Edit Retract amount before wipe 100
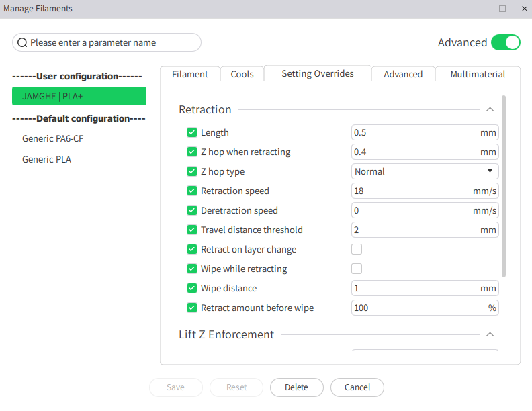532x411 pixels. 425,308
